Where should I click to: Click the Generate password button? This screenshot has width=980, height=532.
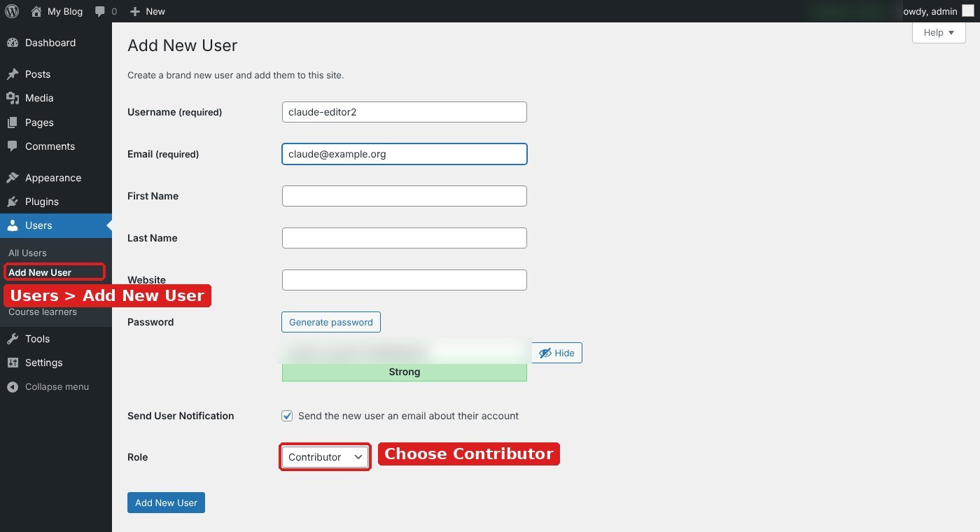tap(331, 322)
